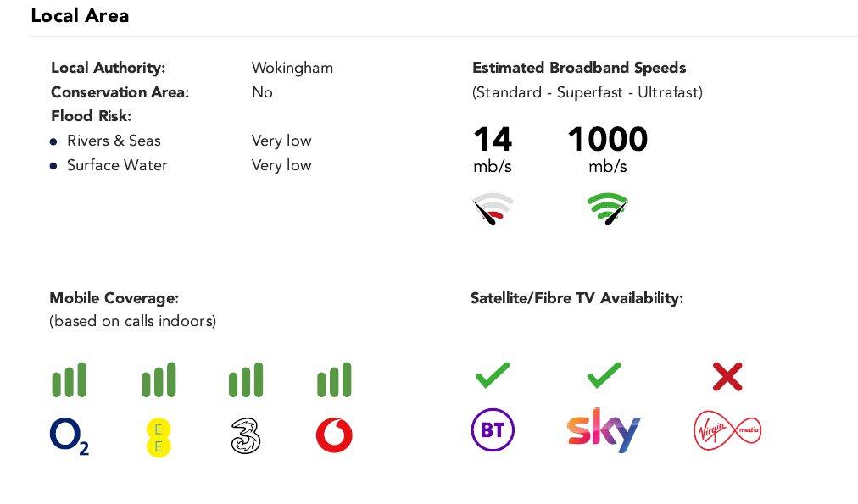This screenshot has width=858, height=504.
Task: Click the 1000 mb/s speed figure
Action: 607,140
